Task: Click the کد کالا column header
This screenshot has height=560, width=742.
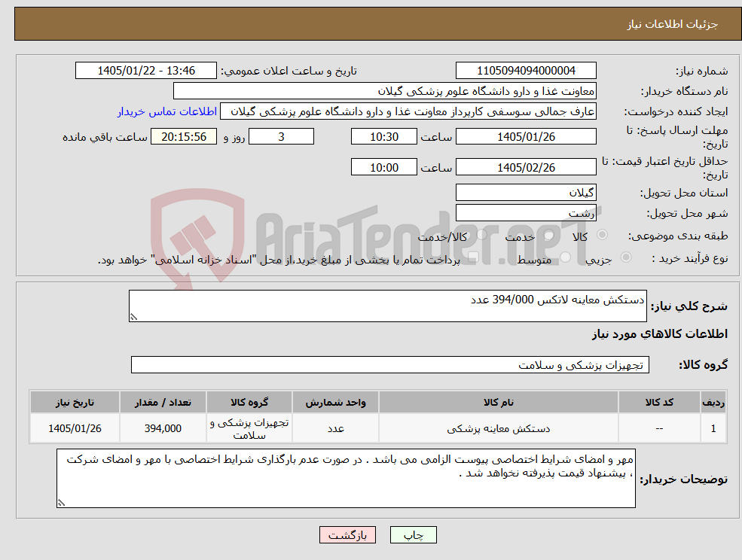Action: 659,402
